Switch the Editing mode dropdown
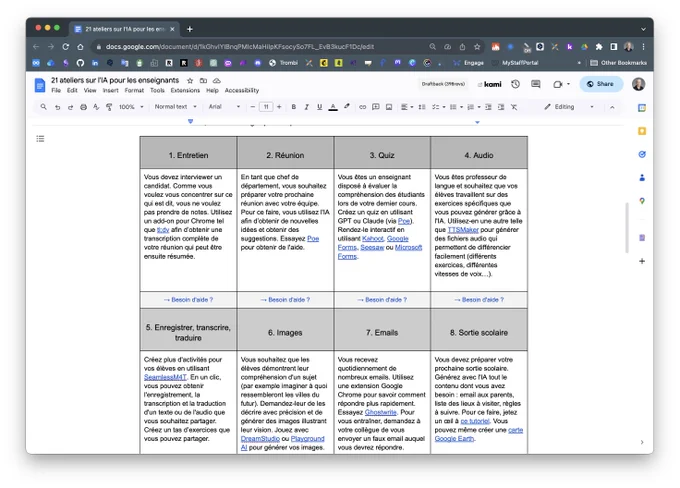This screenshot has height=488, width=680. pyautogui.click(x=569, y=107)
